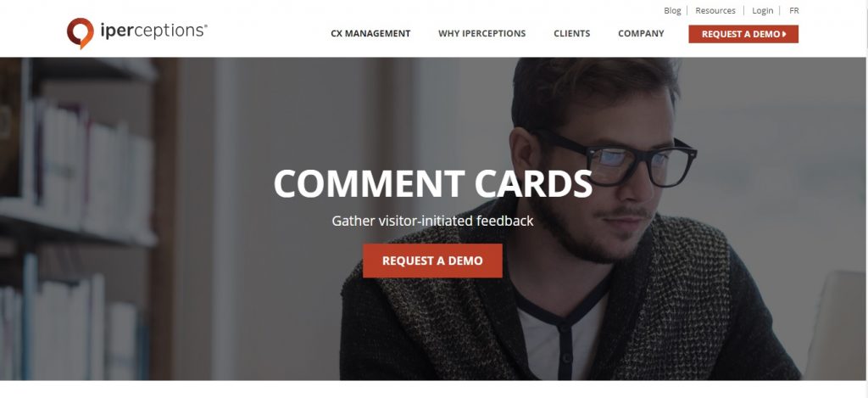This screenshot has height=398, width=868.
Task: Click the arrow icon in top Request a Demo button
Action: pyautogui.click(x=784, y=34)
